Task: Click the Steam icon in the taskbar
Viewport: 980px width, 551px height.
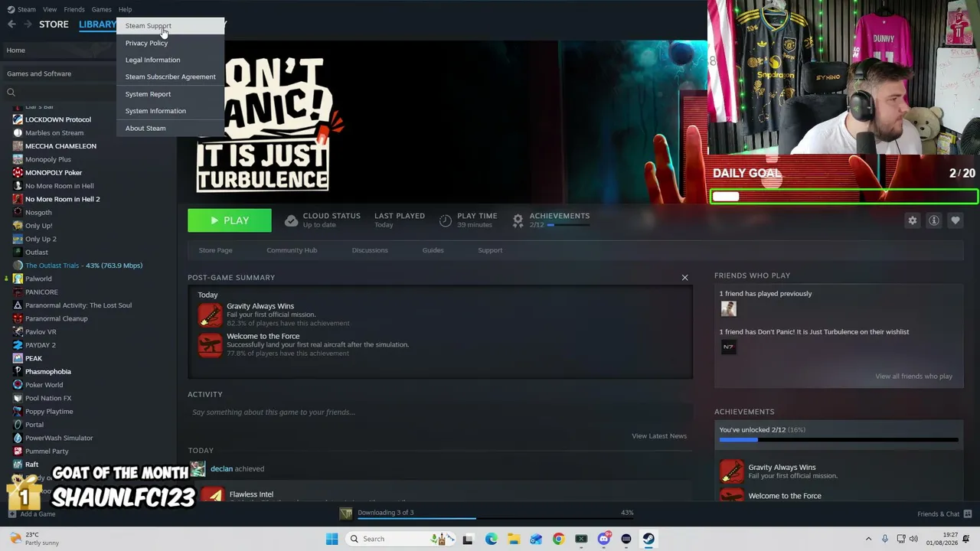Action: [648, 539]
